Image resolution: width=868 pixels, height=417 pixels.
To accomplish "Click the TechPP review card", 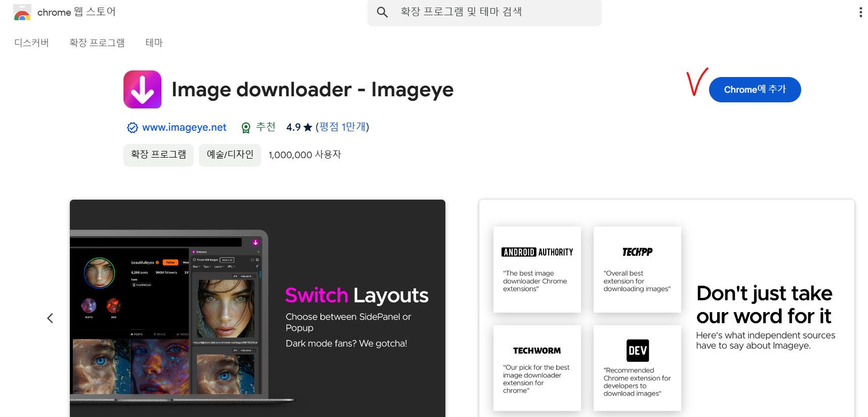I will pos(637,270).
